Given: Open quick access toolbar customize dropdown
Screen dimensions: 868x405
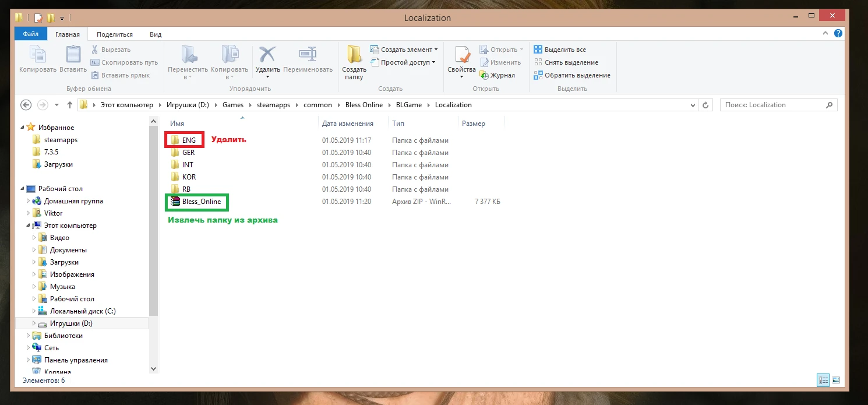Looking at the screenshot, I should (62, 18).
